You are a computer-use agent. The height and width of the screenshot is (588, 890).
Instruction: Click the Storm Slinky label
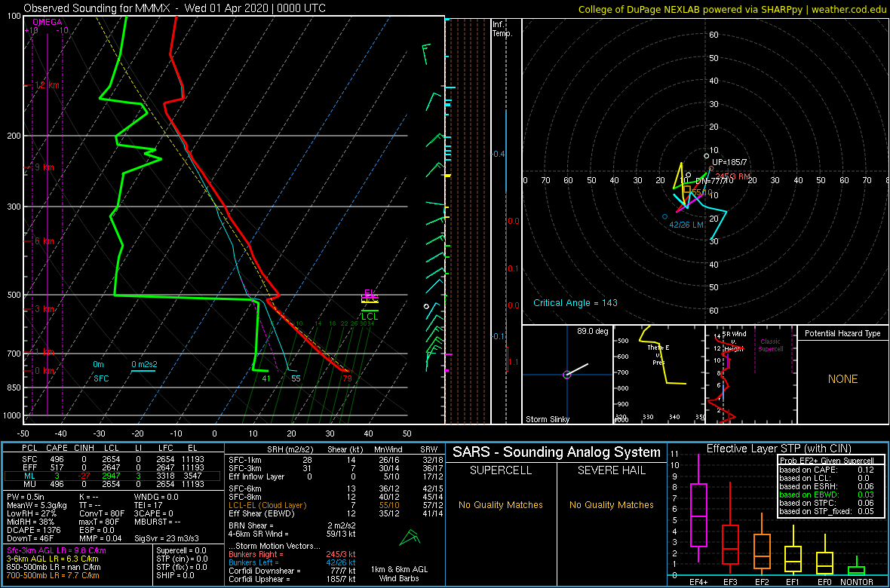547,419
